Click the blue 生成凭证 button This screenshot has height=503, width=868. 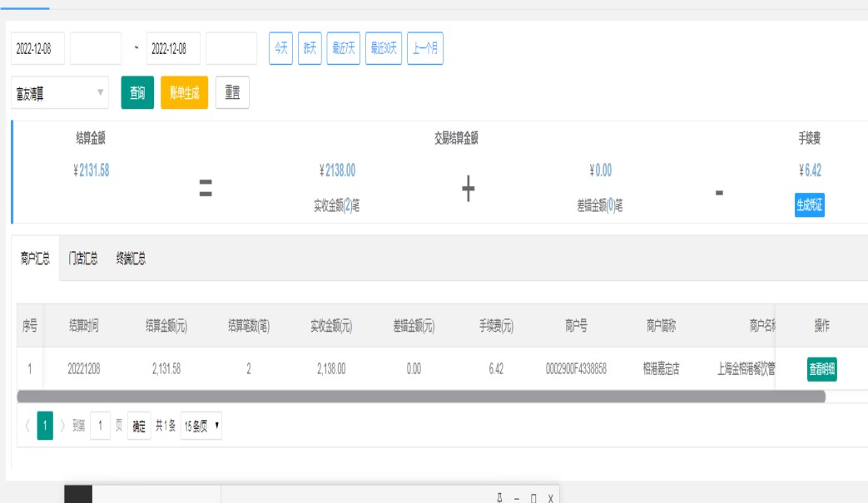[x=809, y=205]
